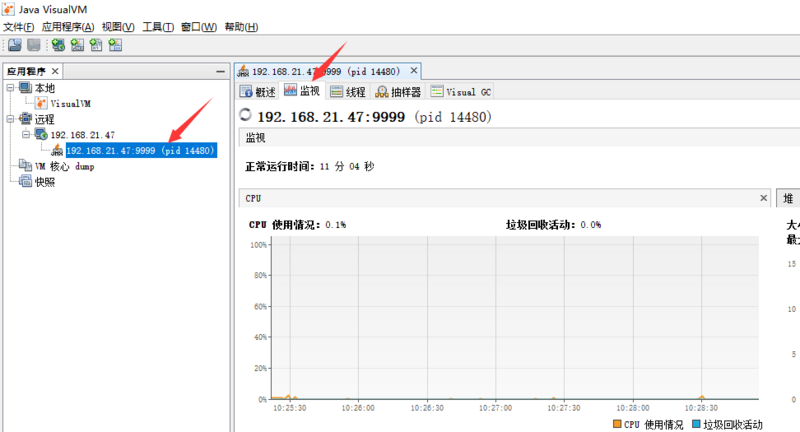Select the VM 核心 dump node icon
This screenshot has height=432, width=800.
26,166
